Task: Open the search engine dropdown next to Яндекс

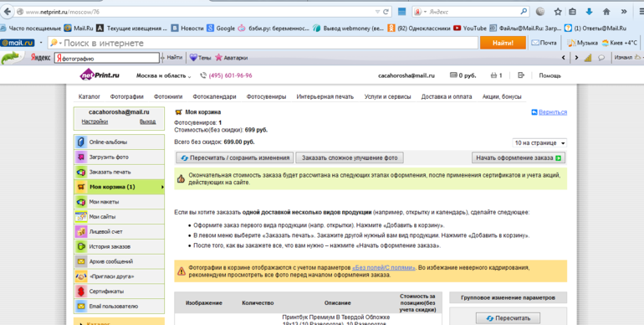Action: click(425, 12)
